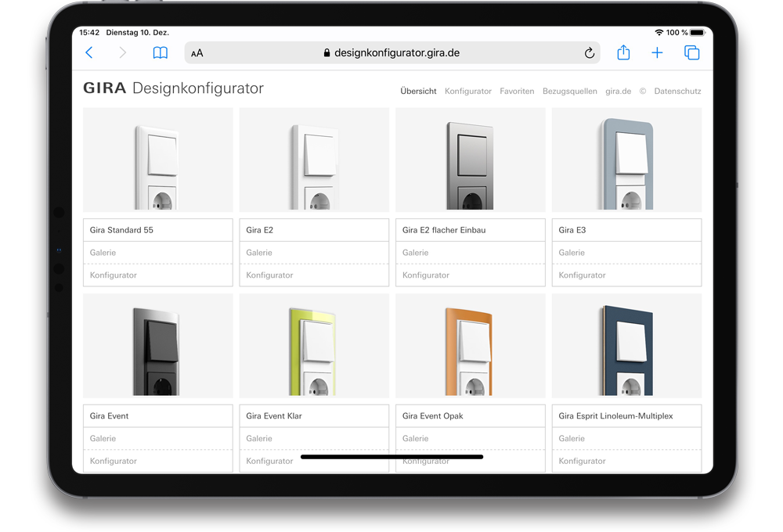The image size is (783, 532).
Task: Select the Übersicht menu item
Action: coord(418,92)
